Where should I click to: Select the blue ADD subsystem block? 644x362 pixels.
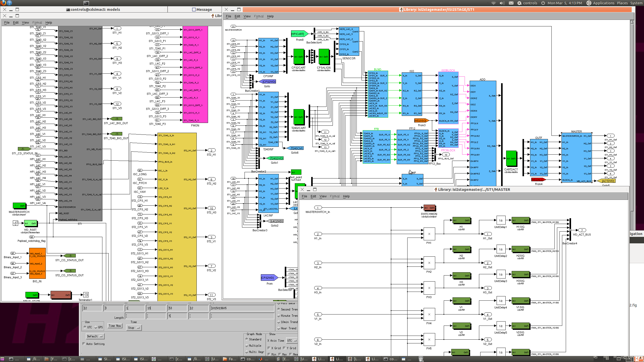[x=483, y=133]
